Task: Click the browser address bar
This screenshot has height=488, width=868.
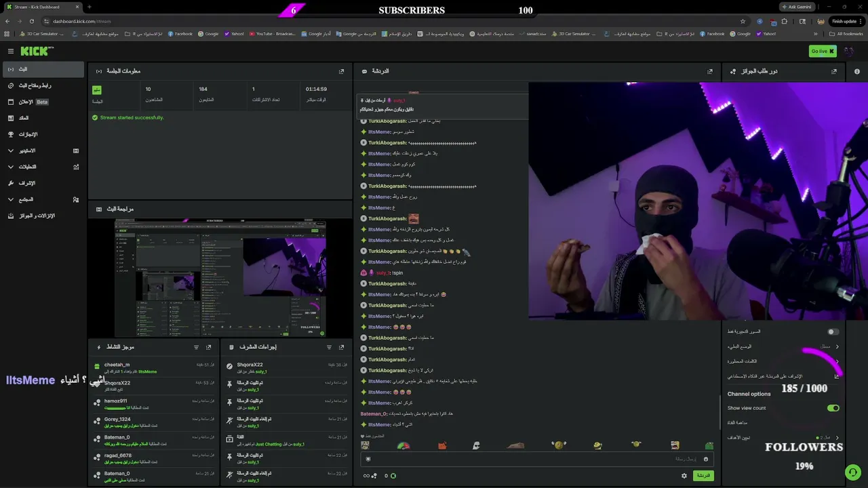Action: [x=393, y=21]
